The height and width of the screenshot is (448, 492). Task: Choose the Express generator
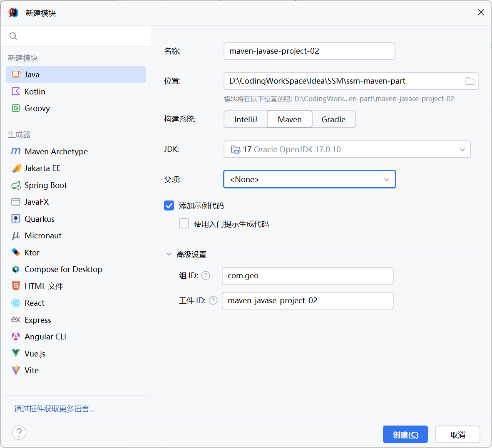(76, 320)
